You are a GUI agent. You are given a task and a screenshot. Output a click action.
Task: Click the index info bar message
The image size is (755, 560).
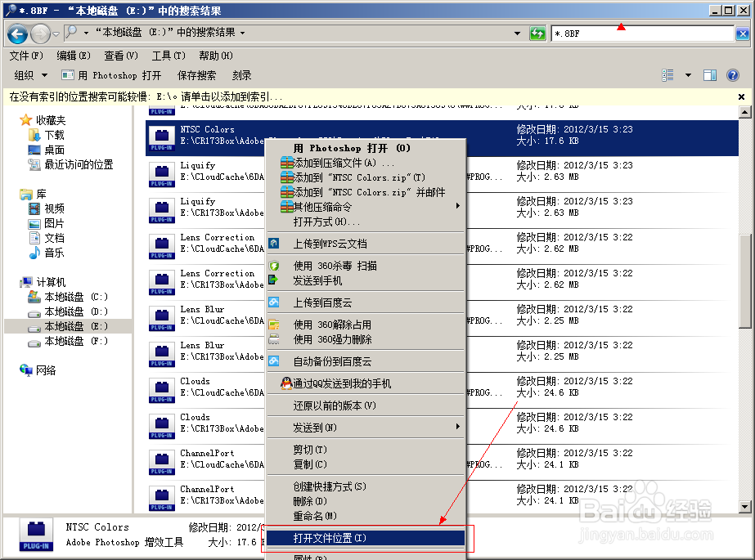click(146, 96)
